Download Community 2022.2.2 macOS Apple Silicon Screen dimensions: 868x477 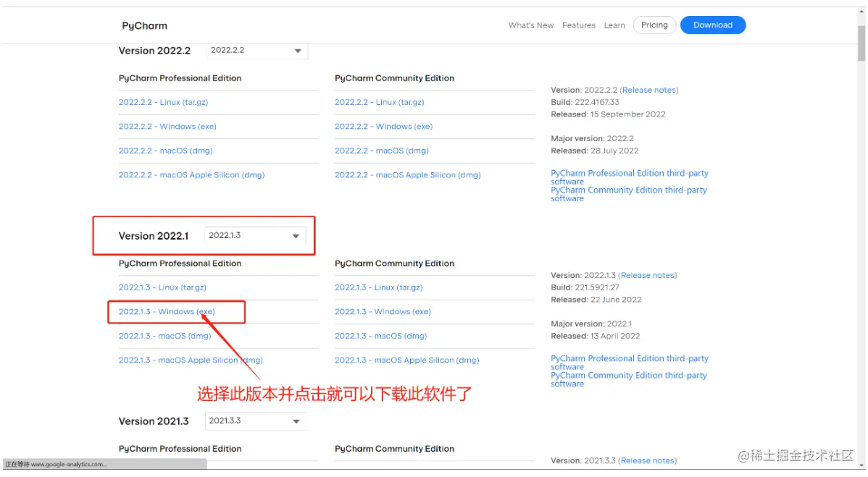[407, 175]
